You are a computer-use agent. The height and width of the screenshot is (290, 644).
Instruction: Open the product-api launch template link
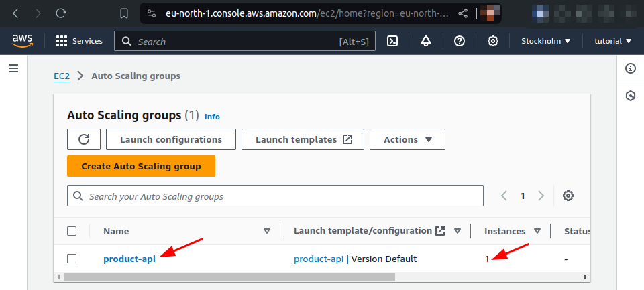click(x=319, y=259)
